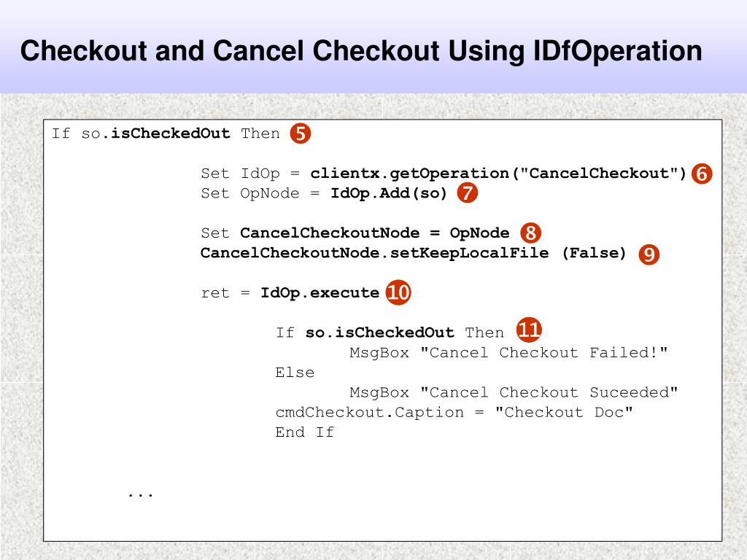Select the "Else" keyword line
This screenshot has height=560, width=747.
tap(295, 373)
